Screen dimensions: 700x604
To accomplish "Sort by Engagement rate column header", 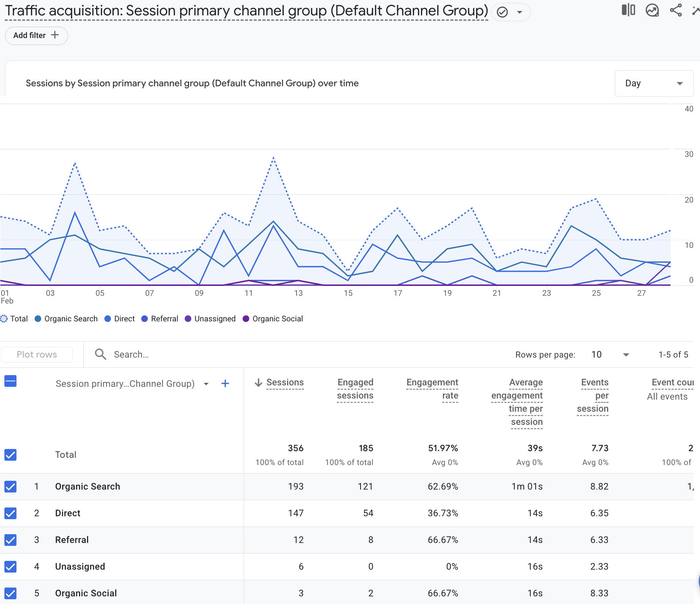I will (432, 389).
